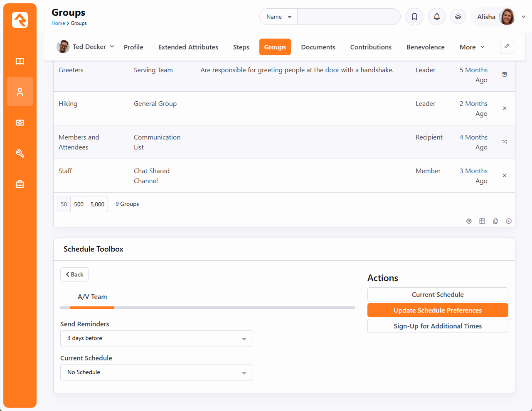The width and height of the screenshot is (532, 411).
Task: Open the Finance icon in the sidebar
Action: [x=20, y=123]
